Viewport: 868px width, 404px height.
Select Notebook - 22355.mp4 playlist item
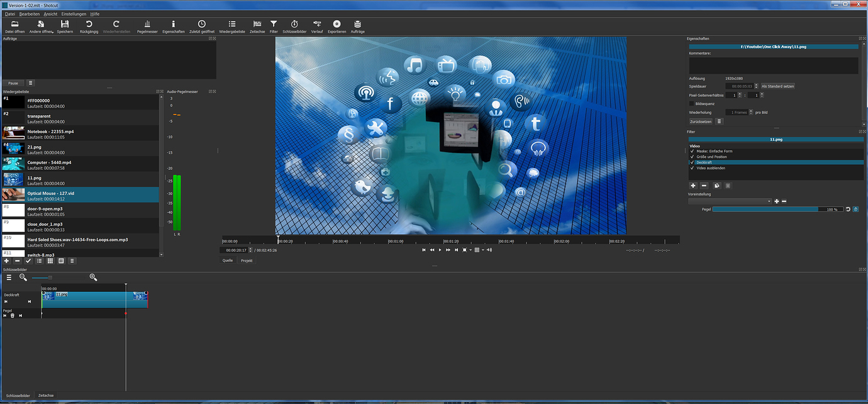(x=81, y=133)
